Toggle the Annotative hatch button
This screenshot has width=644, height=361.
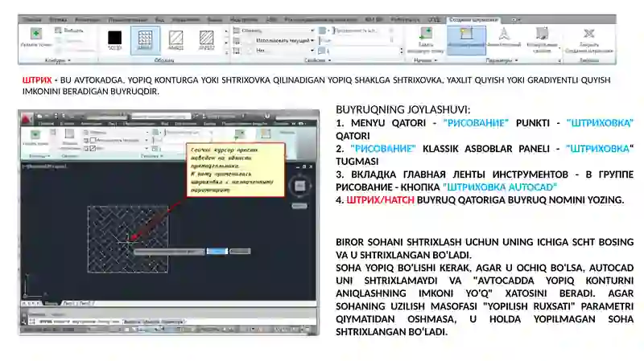click(504, 37)
